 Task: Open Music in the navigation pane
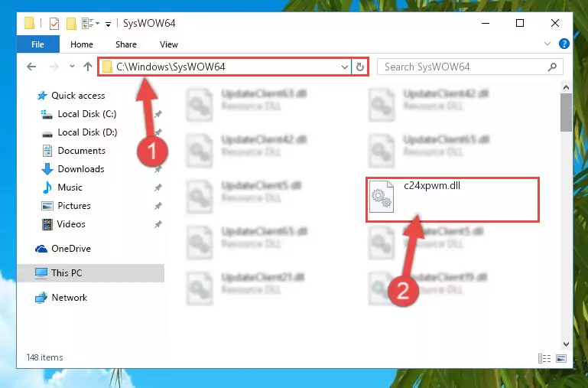pos(70,187)
